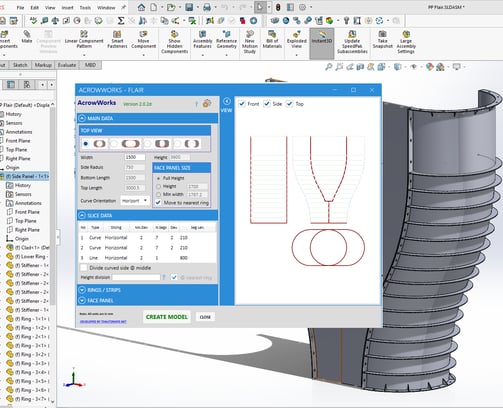Viewport: 503px width, 408px height.
Task: Open the New Motion Study tool
Action: [250, 42]
